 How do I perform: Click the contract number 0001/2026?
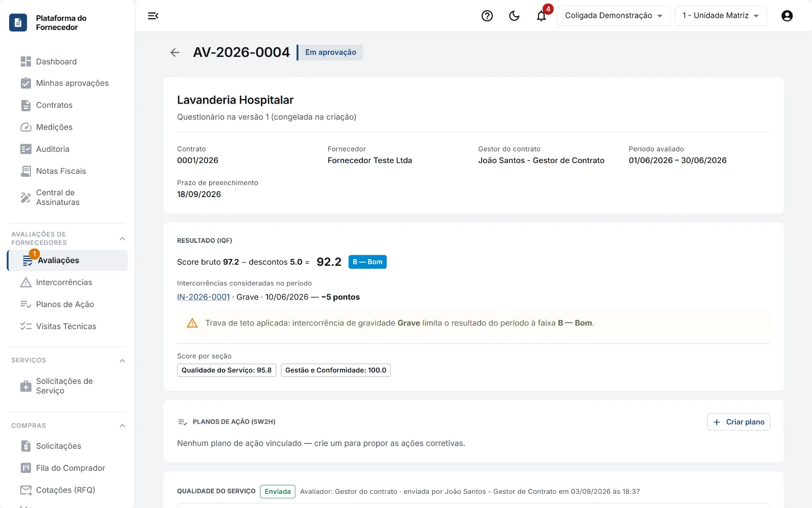198,161
